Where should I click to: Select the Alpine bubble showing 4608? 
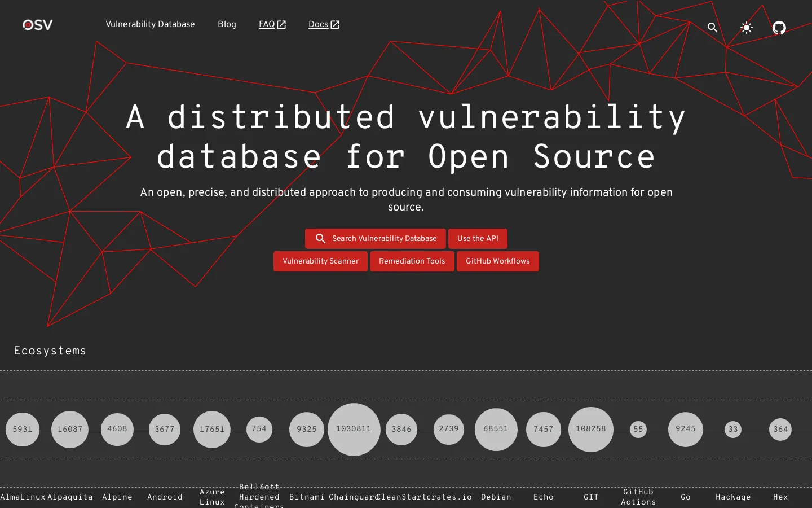click(117, 429)
